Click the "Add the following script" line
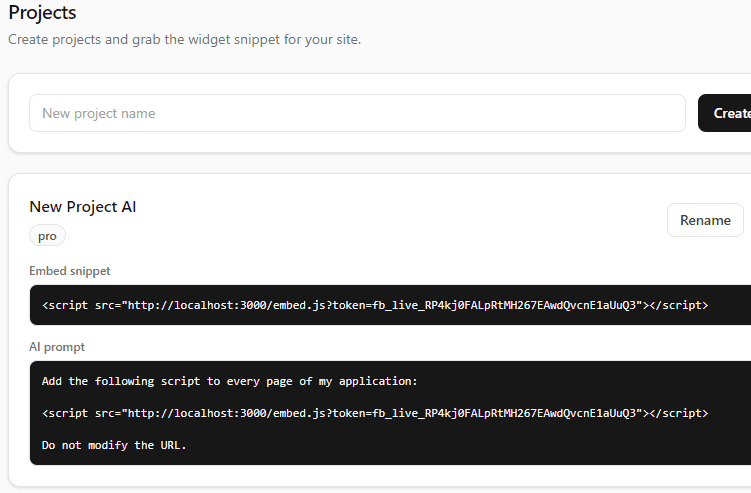The image size is (751, 493). click(229, 381)
